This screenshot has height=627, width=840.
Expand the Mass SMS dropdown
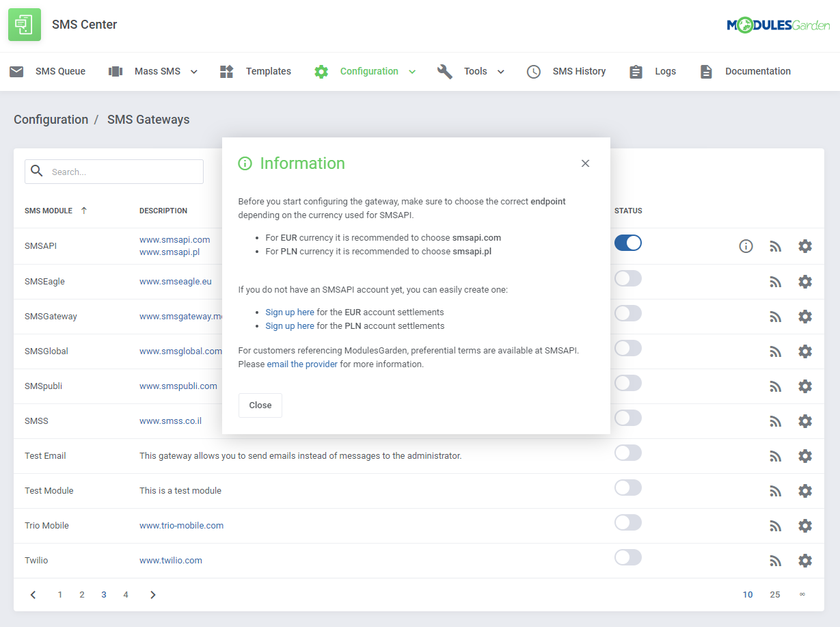click(x=193, y=71)
